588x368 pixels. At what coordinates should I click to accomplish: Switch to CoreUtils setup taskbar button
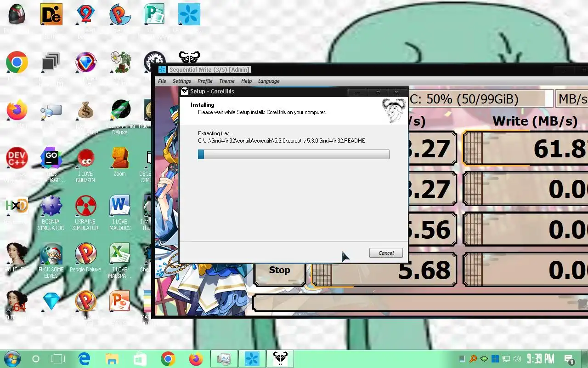pyautogui.click(x=280, y=359)
